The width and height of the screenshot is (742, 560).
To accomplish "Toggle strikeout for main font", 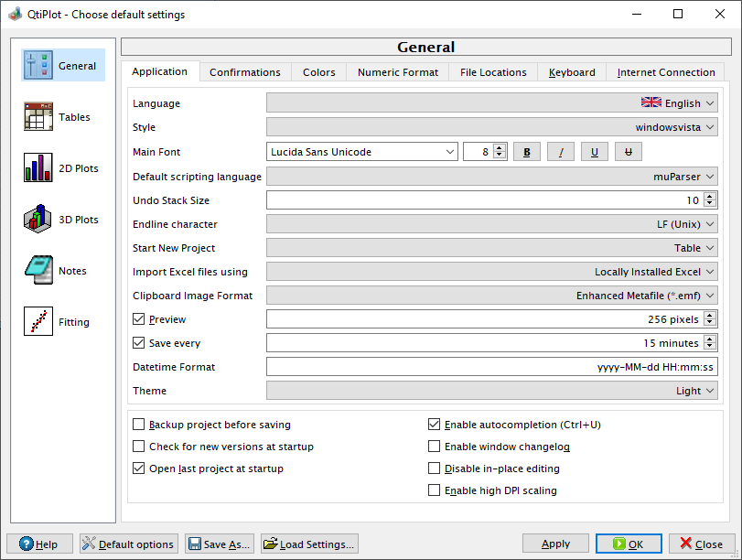I will 629,152.
